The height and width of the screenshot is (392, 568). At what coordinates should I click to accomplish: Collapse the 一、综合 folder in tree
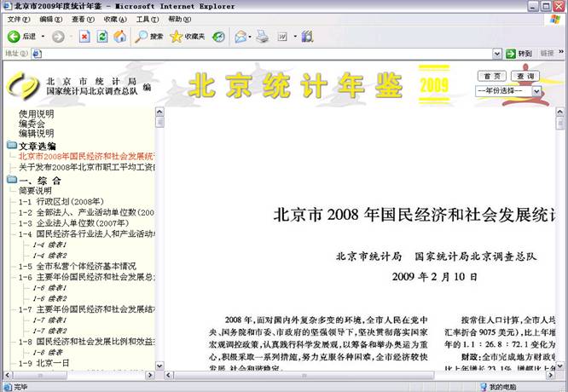click(12, 180)
